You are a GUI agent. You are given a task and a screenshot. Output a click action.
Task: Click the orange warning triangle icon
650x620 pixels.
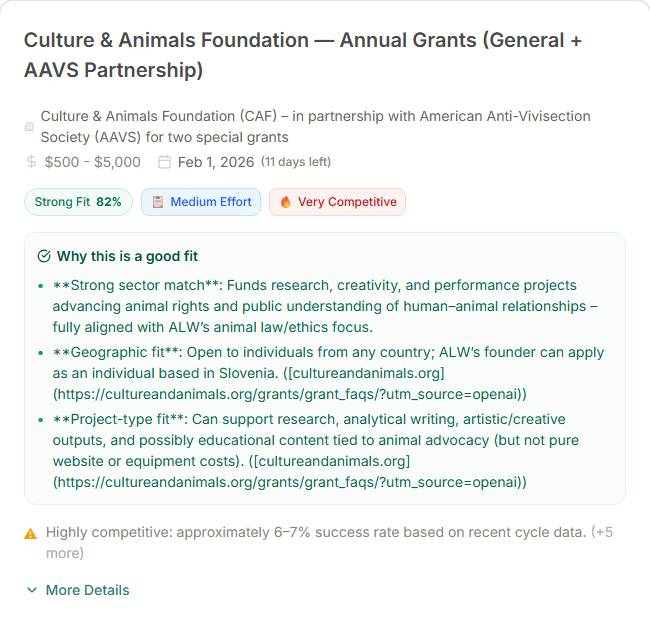[31, 533]
